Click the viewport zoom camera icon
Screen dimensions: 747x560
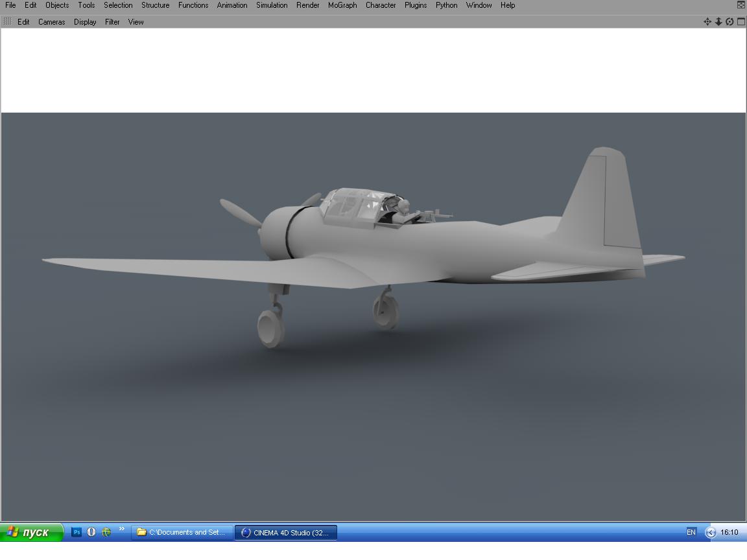718,21
